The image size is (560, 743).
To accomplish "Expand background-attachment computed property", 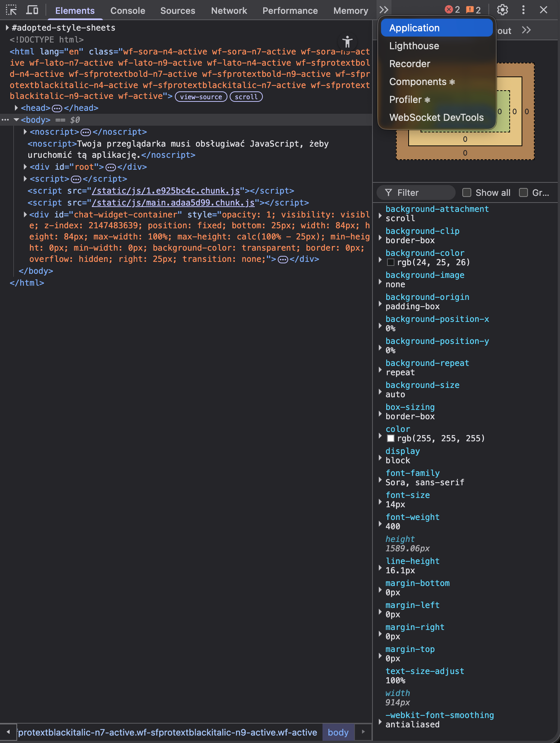I will coord(380,216).
